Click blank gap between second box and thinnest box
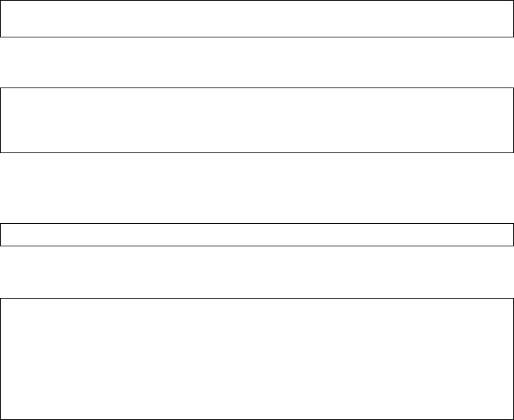 point(257,188)
